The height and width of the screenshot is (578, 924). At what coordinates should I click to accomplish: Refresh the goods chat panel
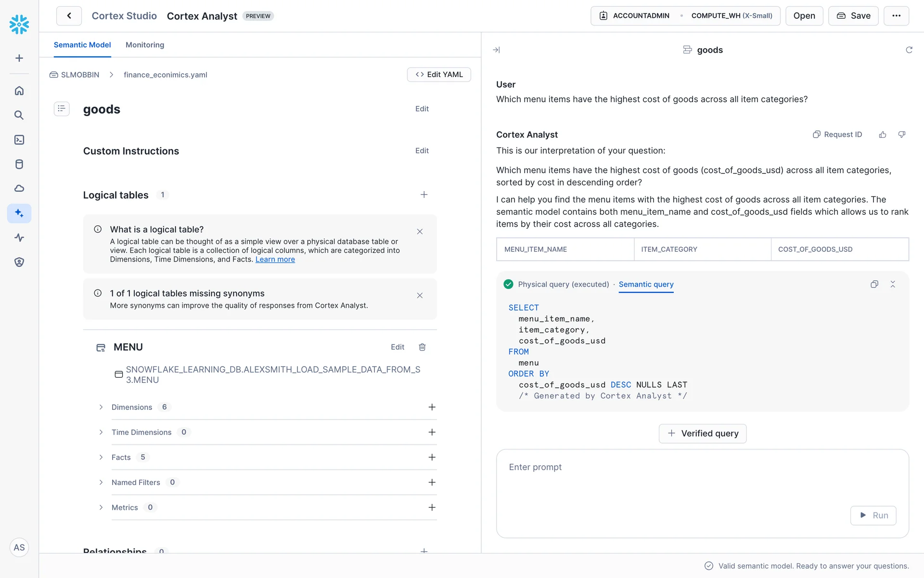coord(909,50)
